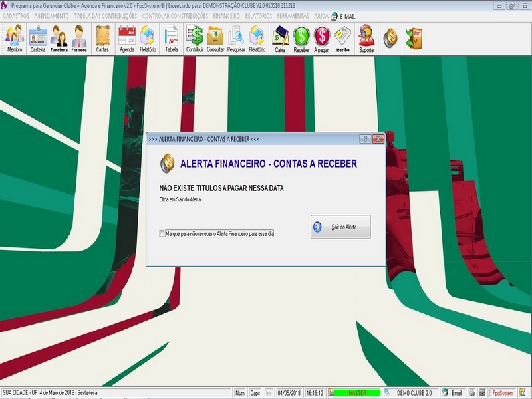Open the RELATÓRIOS menu
532x399 pixels.
259,16
